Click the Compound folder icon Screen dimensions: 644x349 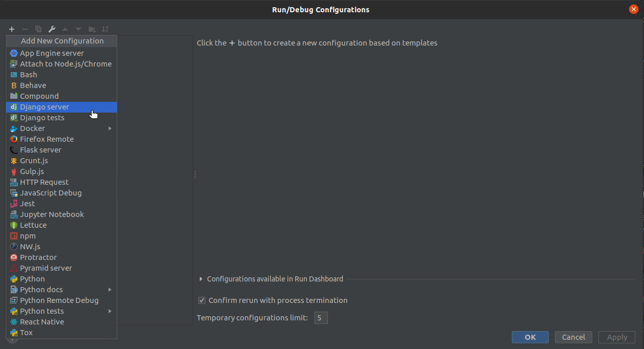[x=14, y=96]
